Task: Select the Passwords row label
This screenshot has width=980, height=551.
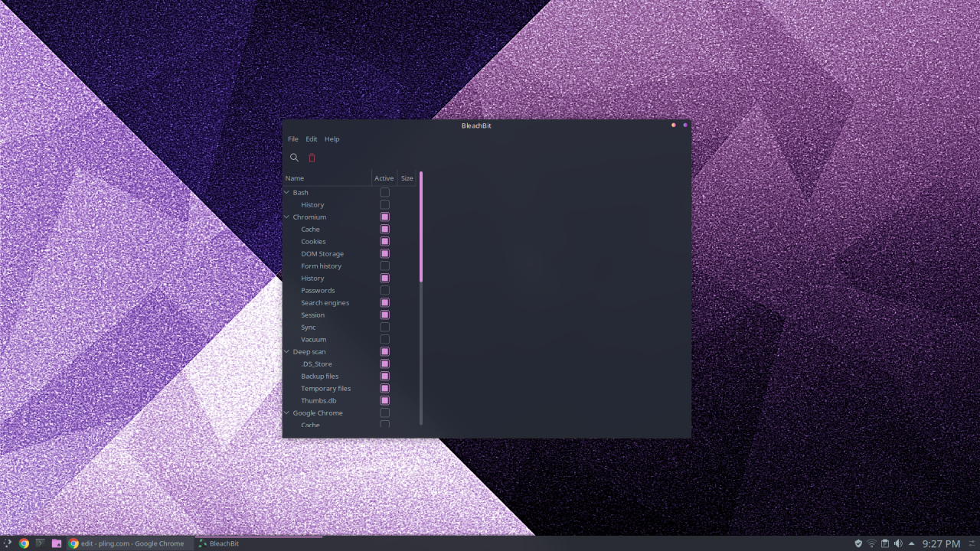Action: 318,290
